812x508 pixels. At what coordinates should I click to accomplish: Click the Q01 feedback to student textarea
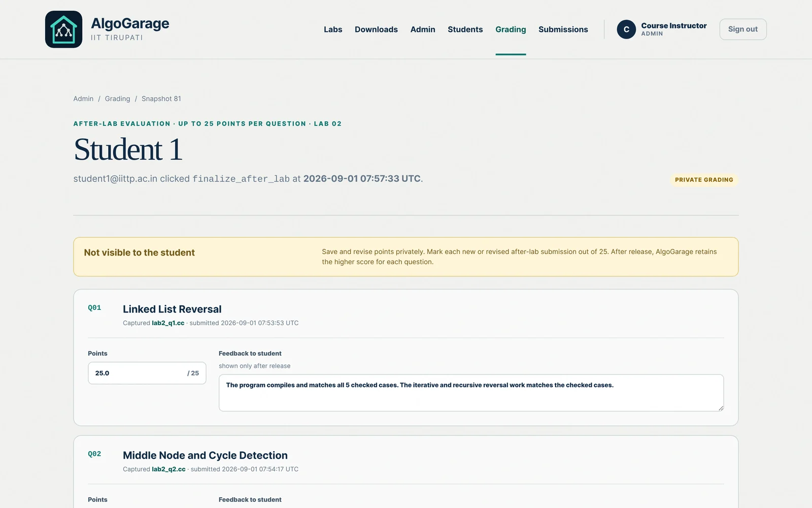tap(471, 393)
